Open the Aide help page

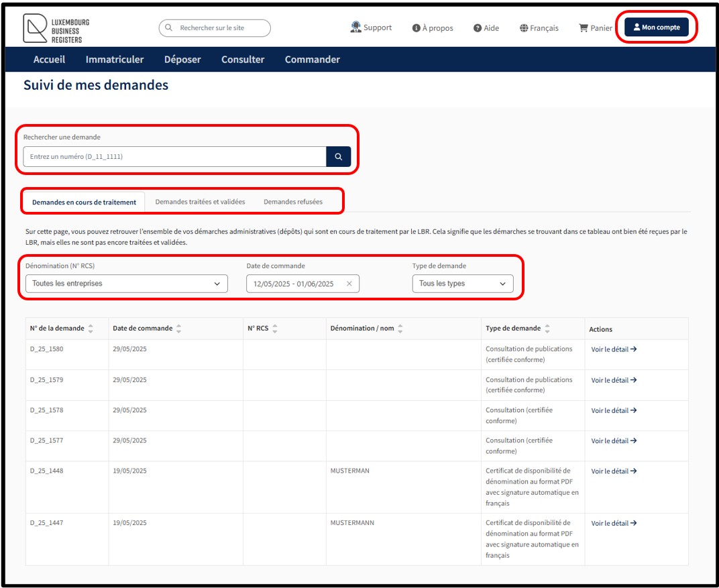tap(486, 28)
